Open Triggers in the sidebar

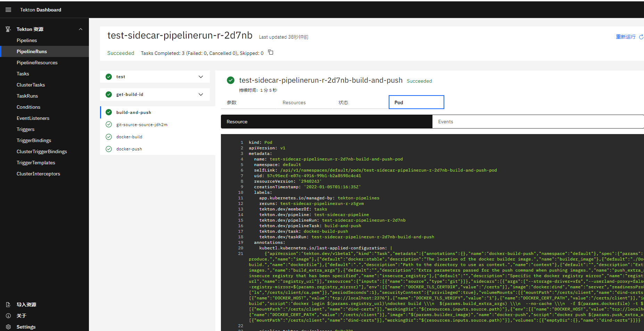tap(44, 129)
